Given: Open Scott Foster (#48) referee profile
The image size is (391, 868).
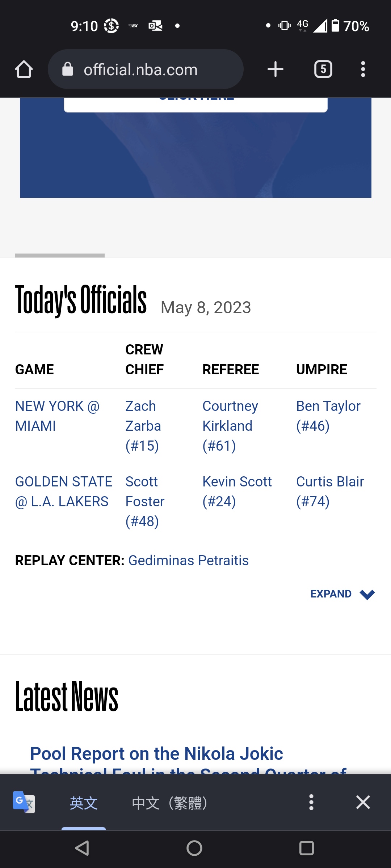Looking at the screenshot, I should [x=145, y=501].
